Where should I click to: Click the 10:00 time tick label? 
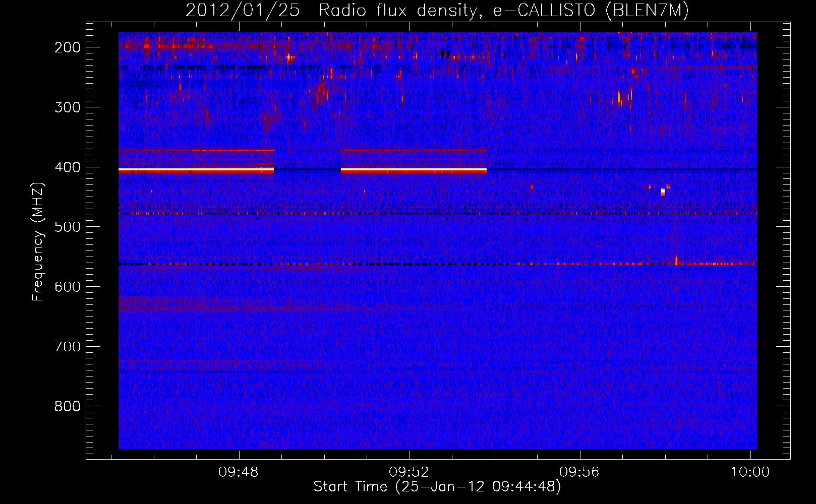750,472
